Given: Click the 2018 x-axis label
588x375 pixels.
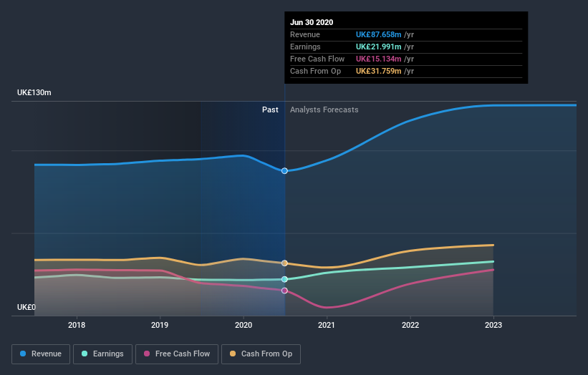Looking at the screenshot, I should pos(77,325).
